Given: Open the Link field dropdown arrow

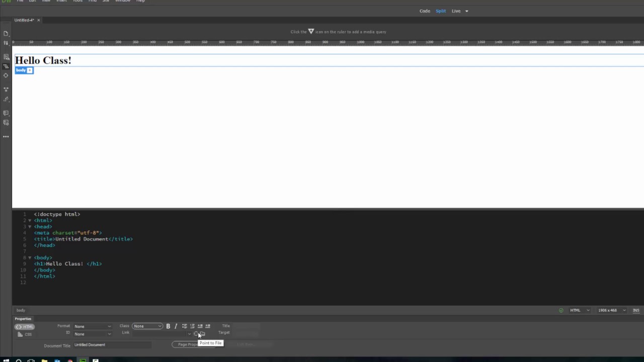Looking at the screenshot, I should pyautogui.click(x=189, y=334).
